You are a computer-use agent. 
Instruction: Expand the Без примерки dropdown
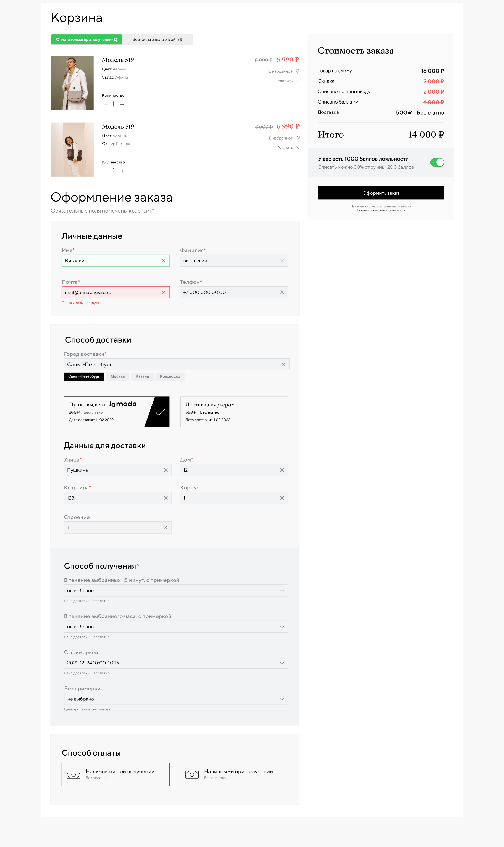(x=176, y=699)
